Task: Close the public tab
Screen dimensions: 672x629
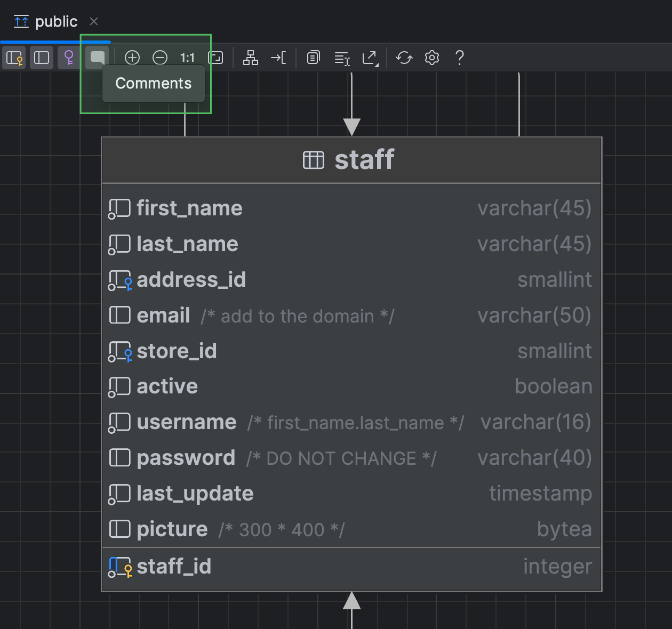Action: 94,22
